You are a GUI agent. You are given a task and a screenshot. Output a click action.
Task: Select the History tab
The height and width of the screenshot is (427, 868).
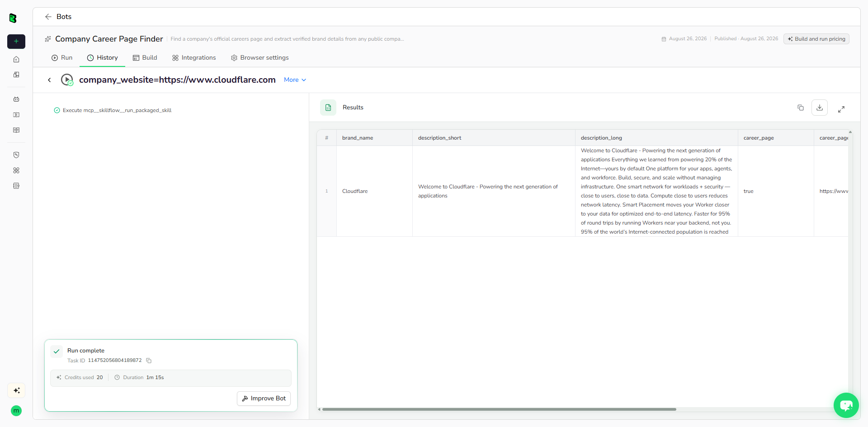coord(103,58)
